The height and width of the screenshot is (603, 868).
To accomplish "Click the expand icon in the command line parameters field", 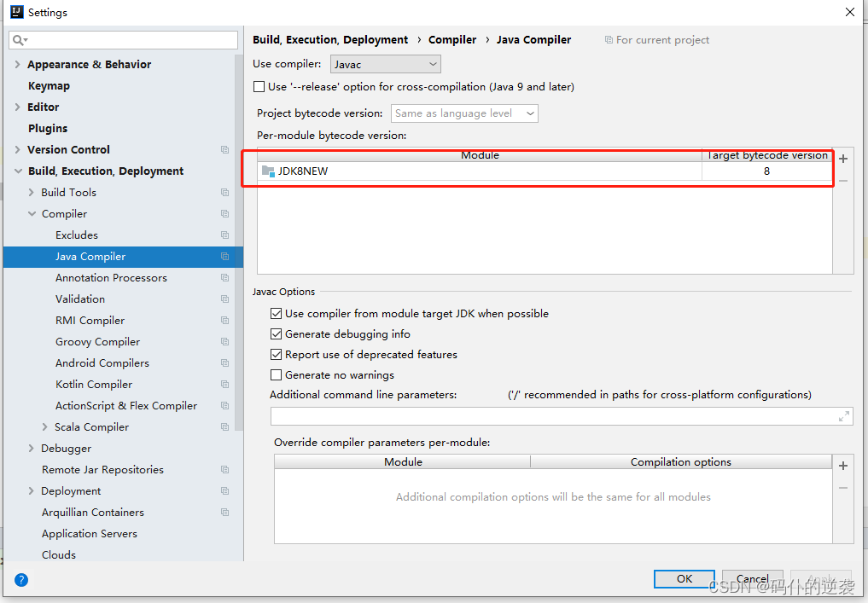I will click(x=843, y=416).
